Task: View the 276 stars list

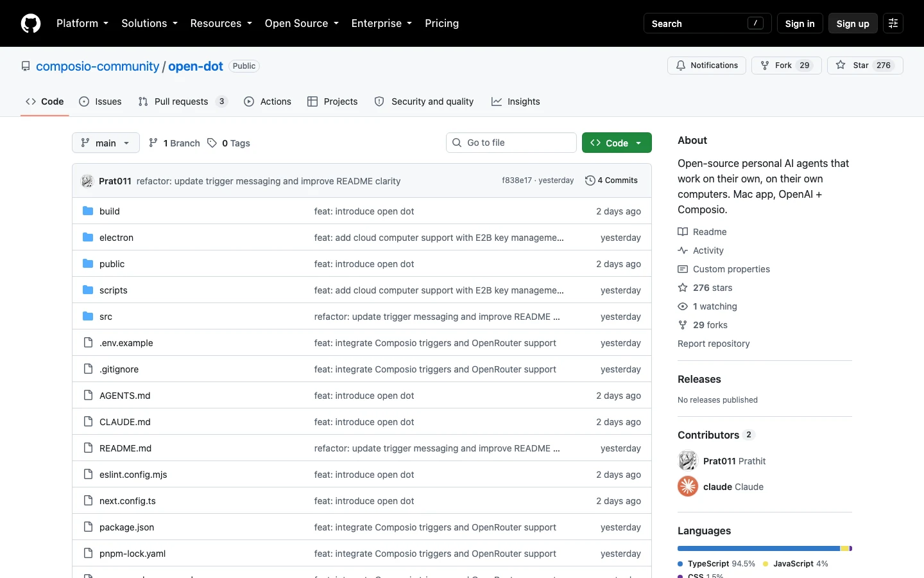Action: 705,288
